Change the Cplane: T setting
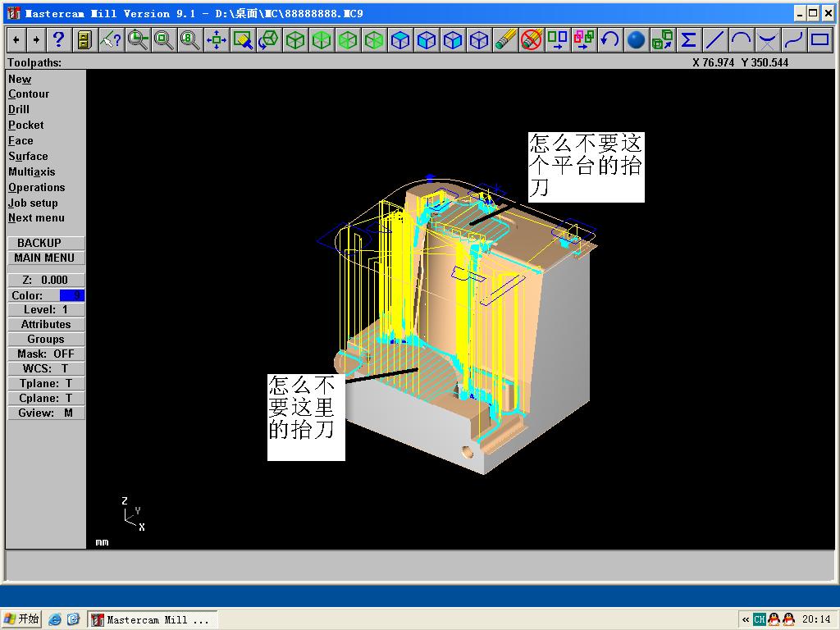 coord(46,398)
